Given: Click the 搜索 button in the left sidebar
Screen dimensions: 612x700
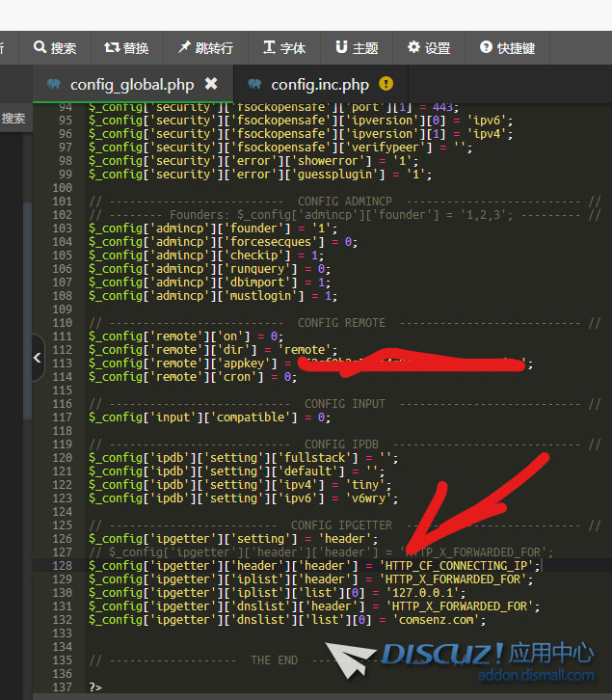Looking at the screenshot, I should click(x=13, y=119).
